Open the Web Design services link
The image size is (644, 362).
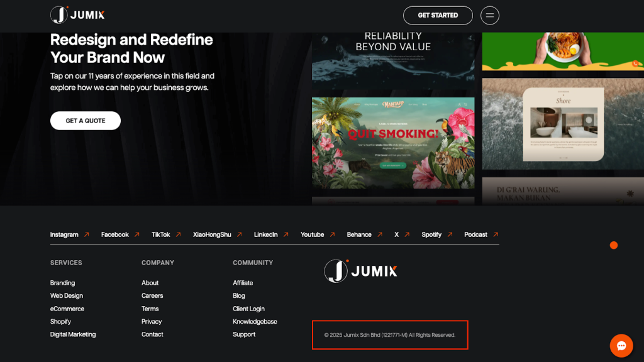(67, 295)
